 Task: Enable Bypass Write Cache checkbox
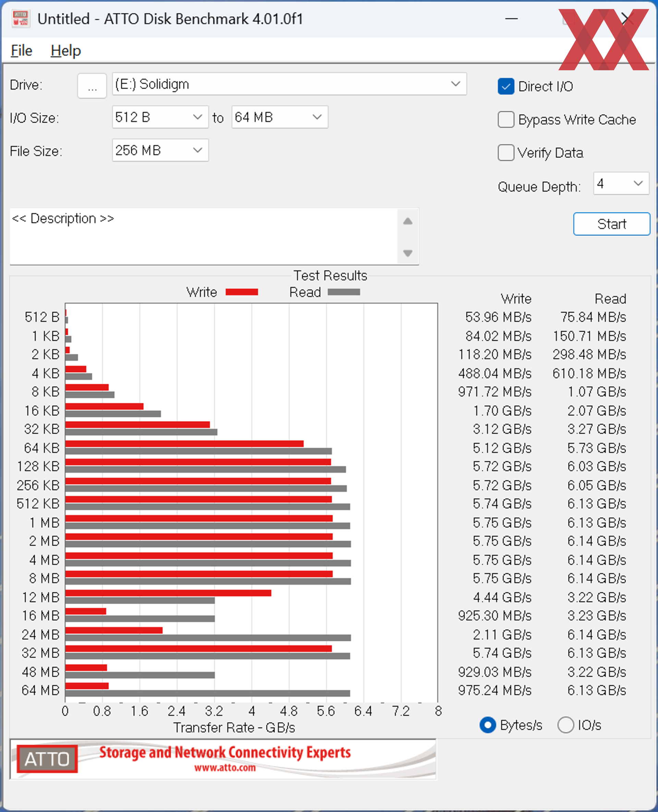pyautogui.click(x=505, y=119)
